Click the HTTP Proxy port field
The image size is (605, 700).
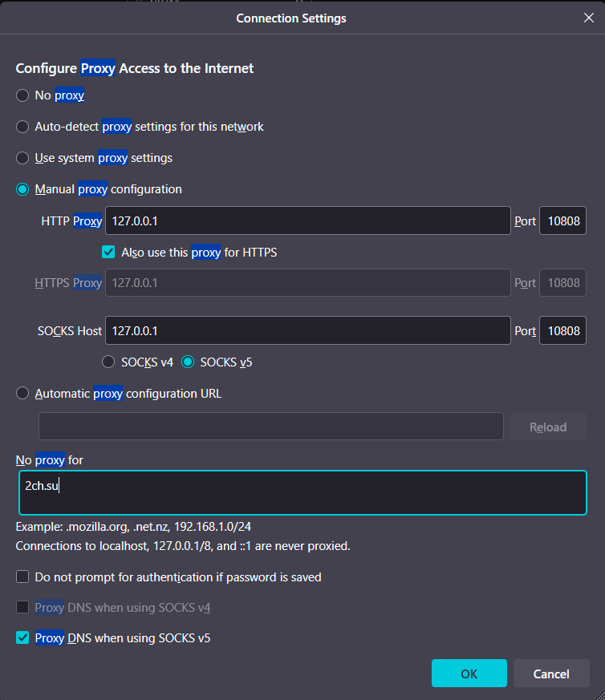(562, 221)
